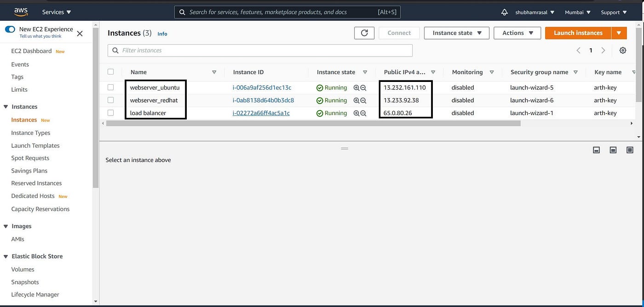
Task: Maximize details pane layout icon
Action: tap(630, 150)
